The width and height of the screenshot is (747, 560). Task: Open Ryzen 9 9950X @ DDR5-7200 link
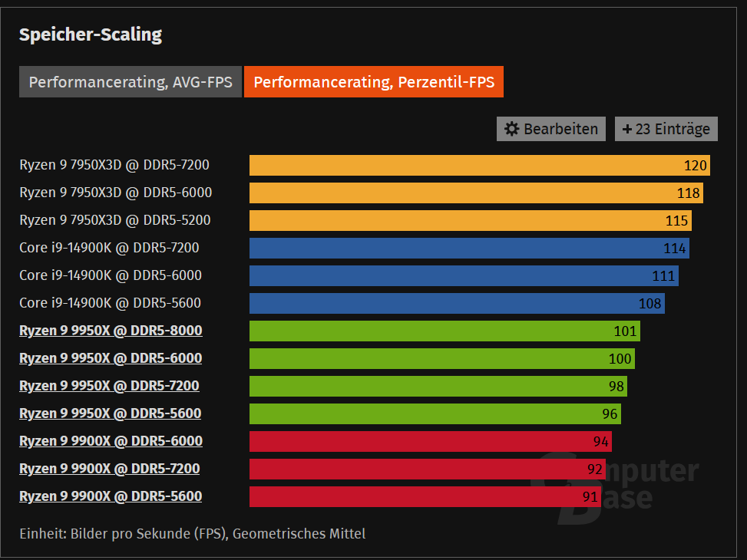tap(109, 386)
